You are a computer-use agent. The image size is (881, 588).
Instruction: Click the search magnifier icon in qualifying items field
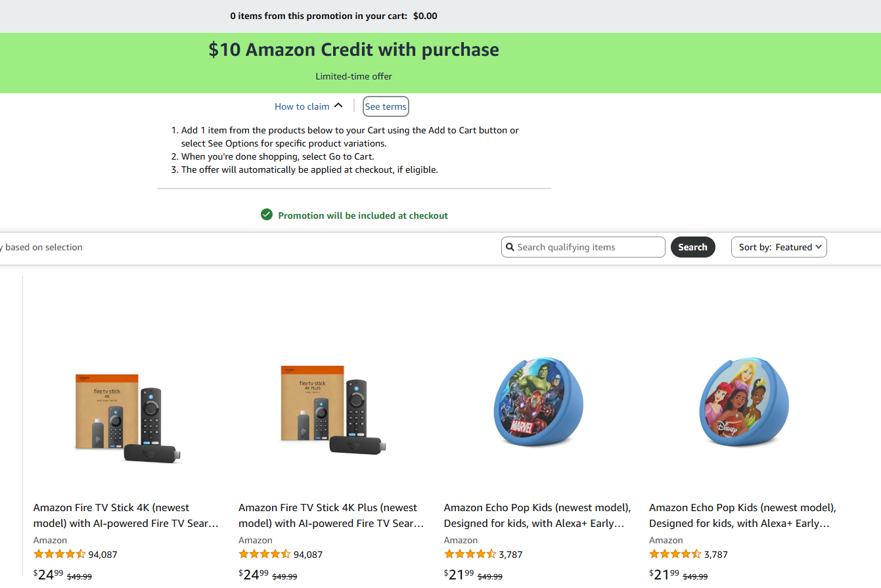click(510, 248)
